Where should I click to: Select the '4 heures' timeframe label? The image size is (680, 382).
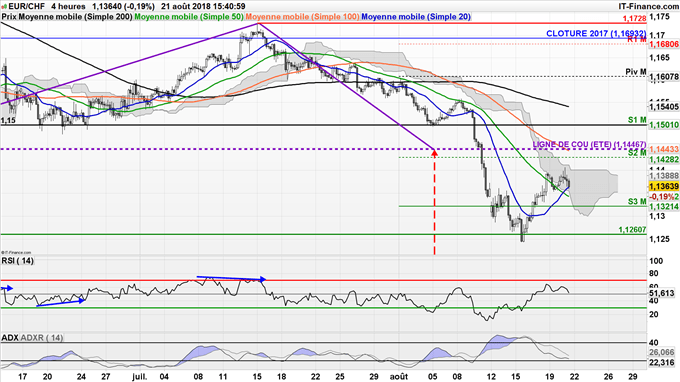(68, 7)
